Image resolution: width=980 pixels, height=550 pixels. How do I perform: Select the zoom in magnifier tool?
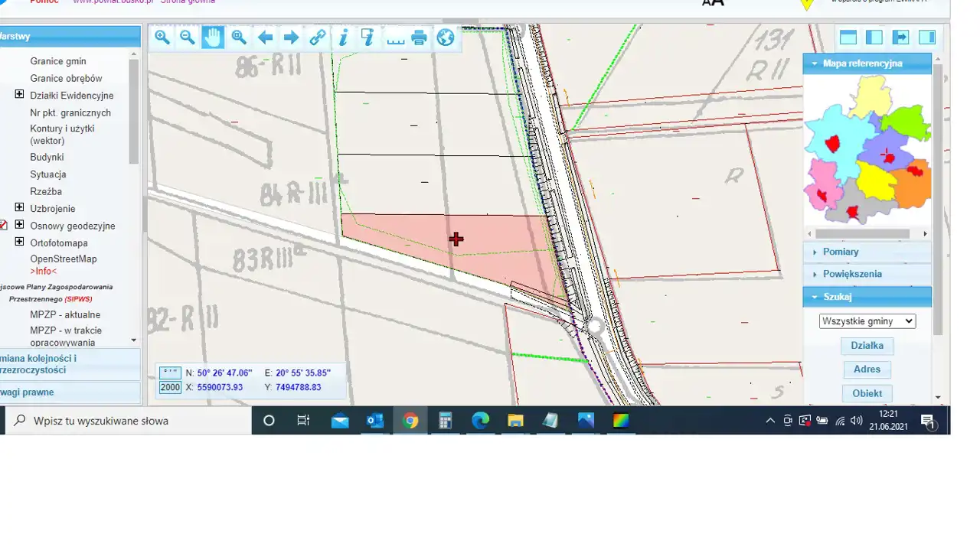pyautogui.click(x=162, y=37)
